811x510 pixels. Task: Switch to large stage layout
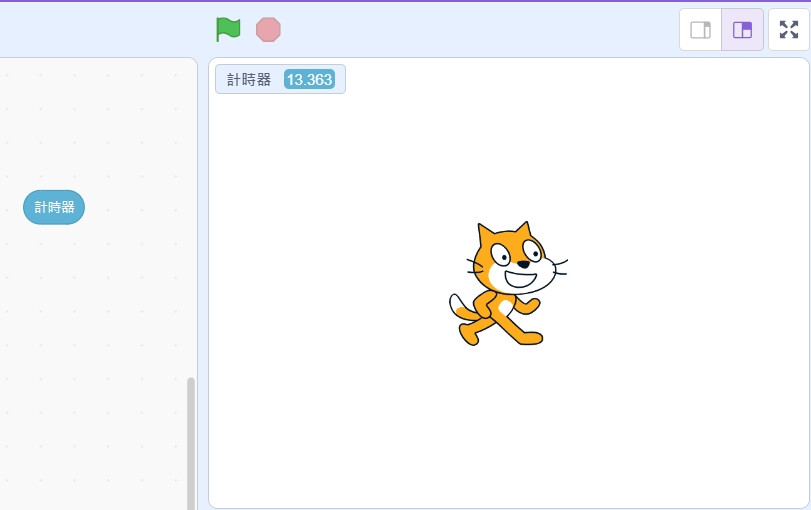point(742,30)
